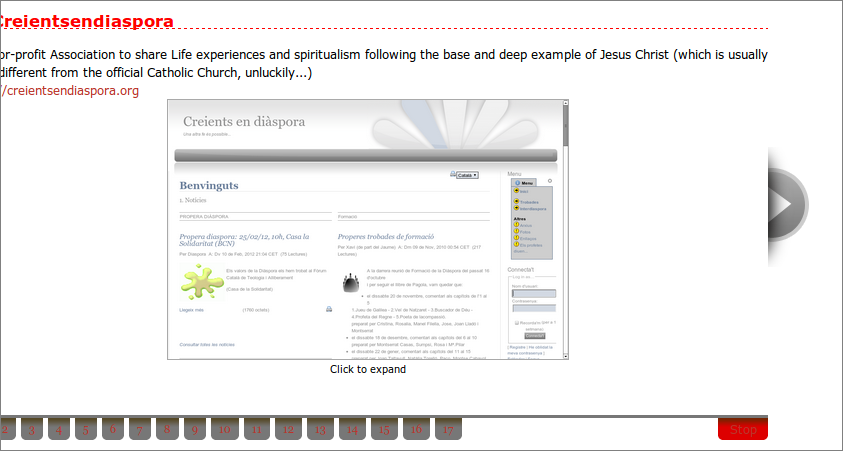The width and height of the screenshot is (843, 451).
Task: Click pager button 13
Action: coord(319,430)
